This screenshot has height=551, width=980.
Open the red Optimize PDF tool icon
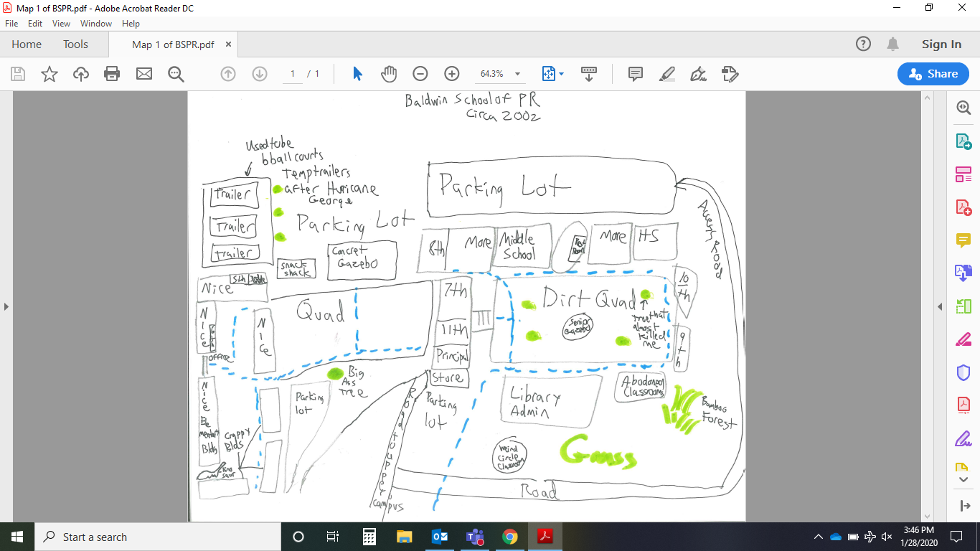963,405
